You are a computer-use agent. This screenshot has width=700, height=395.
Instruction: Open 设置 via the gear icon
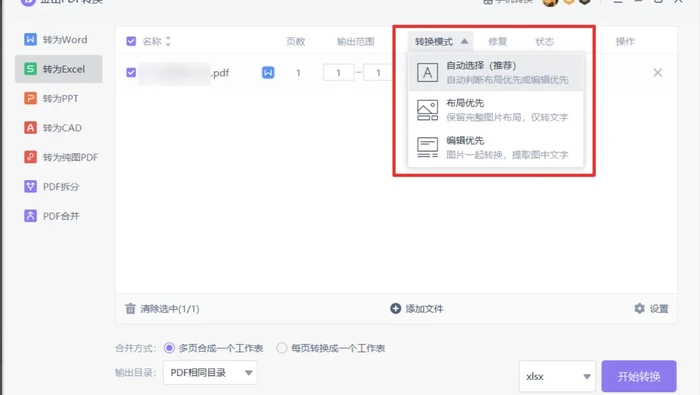639,308
